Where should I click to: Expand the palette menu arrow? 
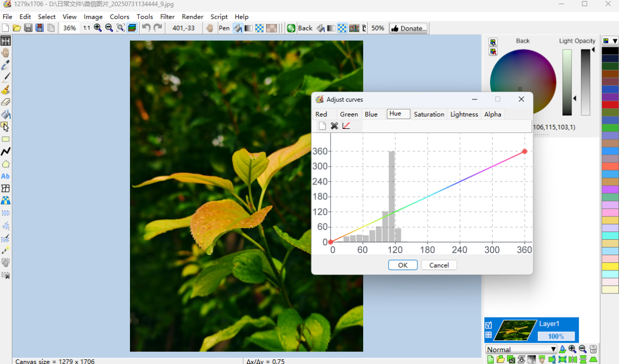pos(615,41)
